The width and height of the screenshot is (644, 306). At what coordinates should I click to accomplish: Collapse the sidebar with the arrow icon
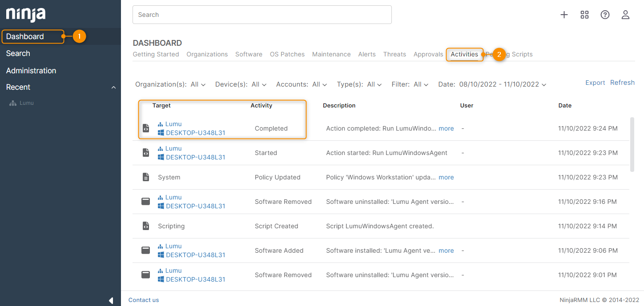point(111,301)
